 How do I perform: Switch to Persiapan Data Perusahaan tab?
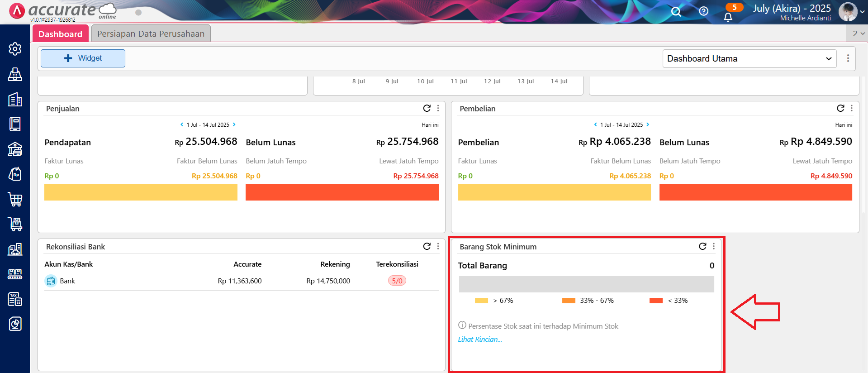tap(151, 33)
